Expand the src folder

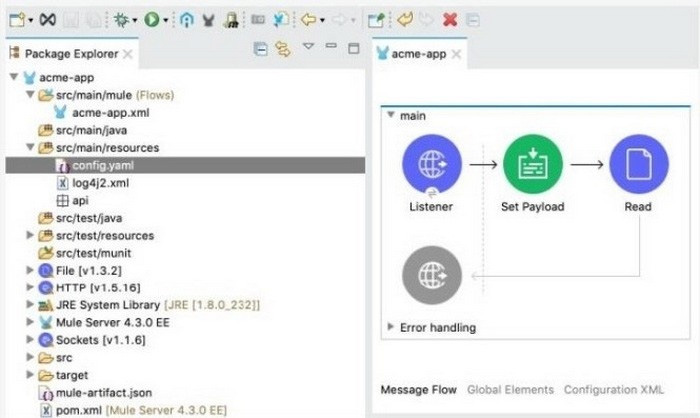(30, 357)
